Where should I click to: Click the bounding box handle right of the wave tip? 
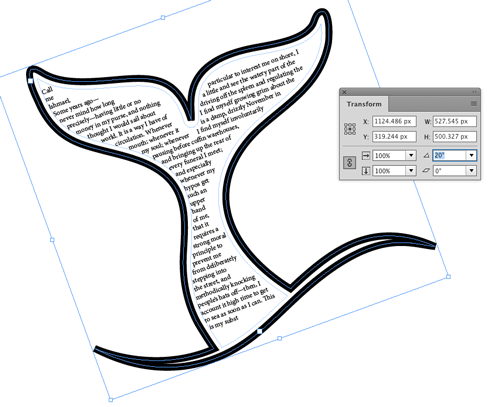tap(449, 277)
